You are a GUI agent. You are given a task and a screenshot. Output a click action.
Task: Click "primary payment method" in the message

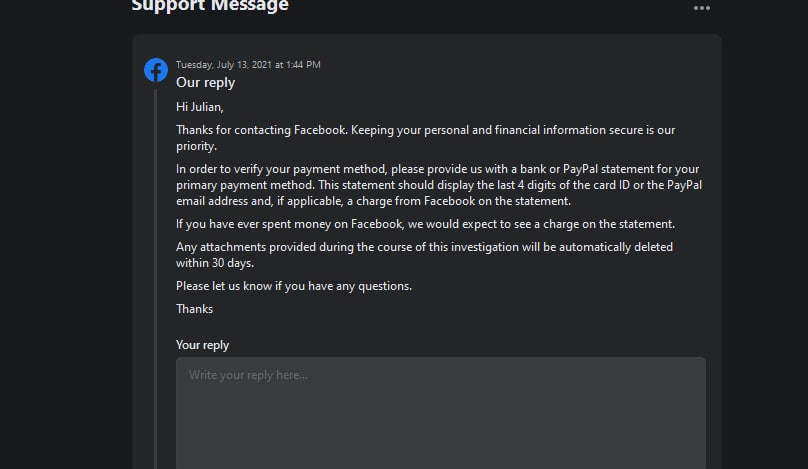[244, 185]
